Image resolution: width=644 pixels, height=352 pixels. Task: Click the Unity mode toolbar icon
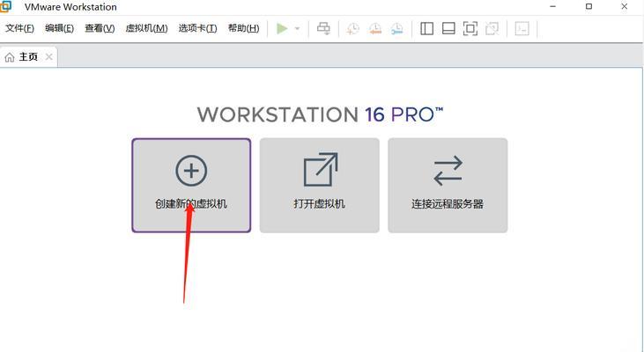tap(492, 28)
